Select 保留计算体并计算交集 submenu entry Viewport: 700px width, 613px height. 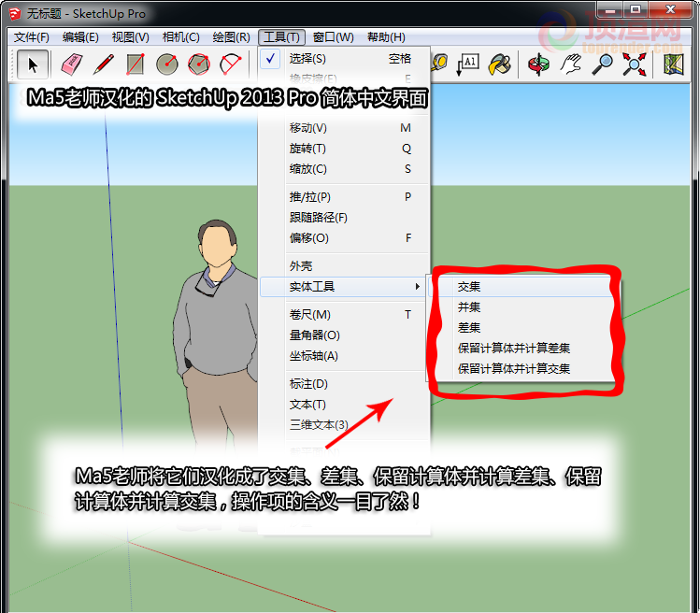[521, 369]
